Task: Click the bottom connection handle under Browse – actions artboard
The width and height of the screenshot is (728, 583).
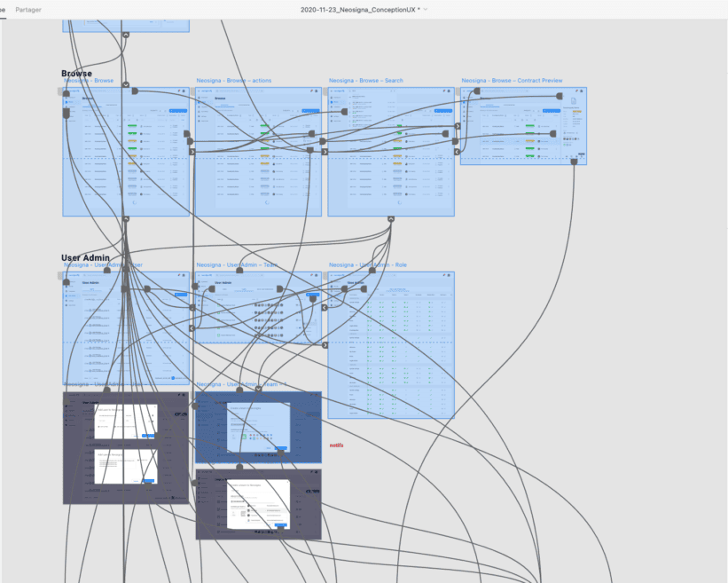Action: (x=258, y=217)
